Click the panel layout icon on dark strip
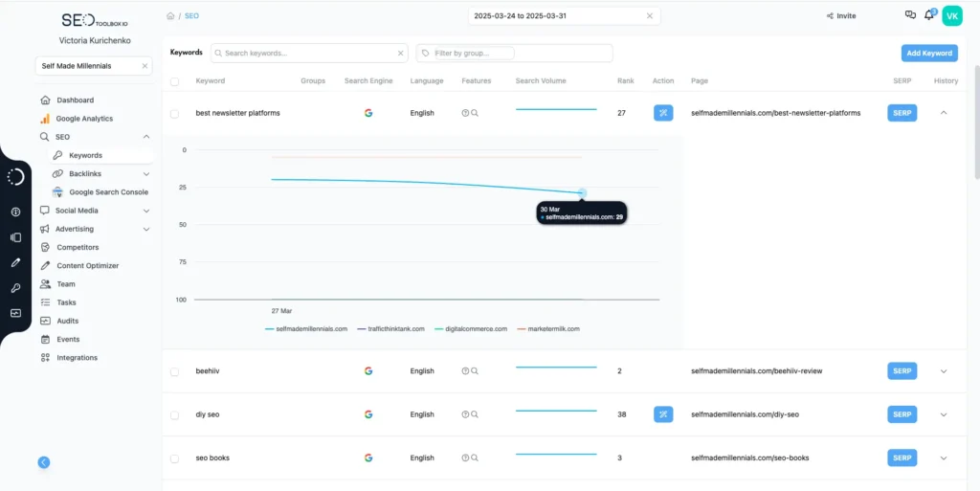980x491 pixels. 15,237
